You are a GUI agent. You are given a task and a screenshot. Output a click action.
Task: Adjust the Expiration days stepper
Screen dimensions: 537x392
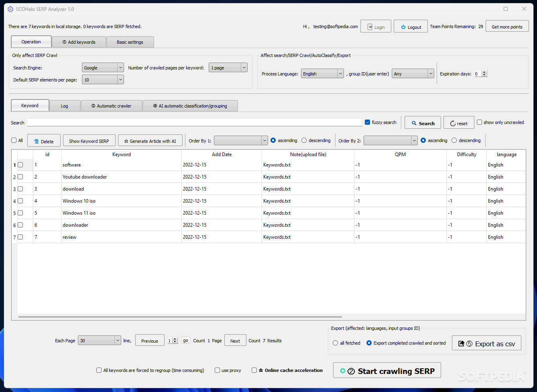484,74
